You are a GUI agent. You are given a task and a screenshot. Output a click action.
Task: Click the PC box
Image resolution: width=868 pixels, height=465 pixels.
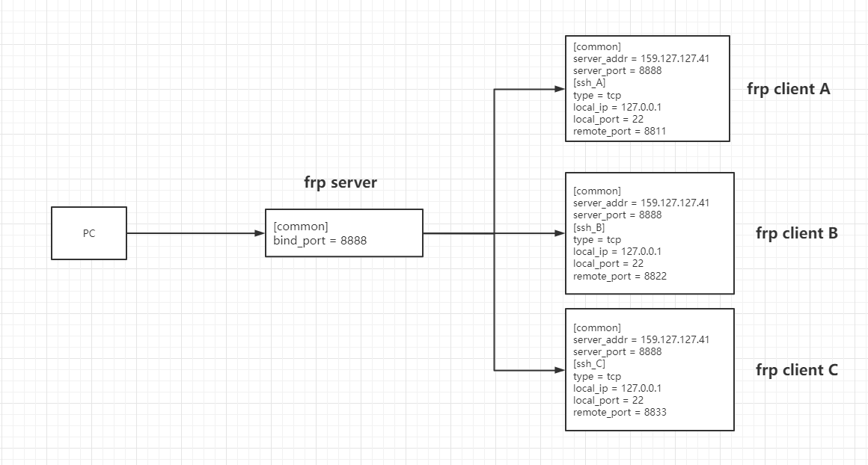click(88, 232)
